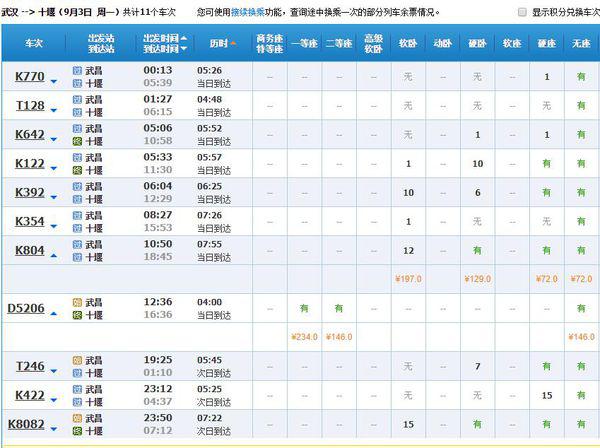Sort by duration using the 历时 arrow icon

tap(234, 44)
